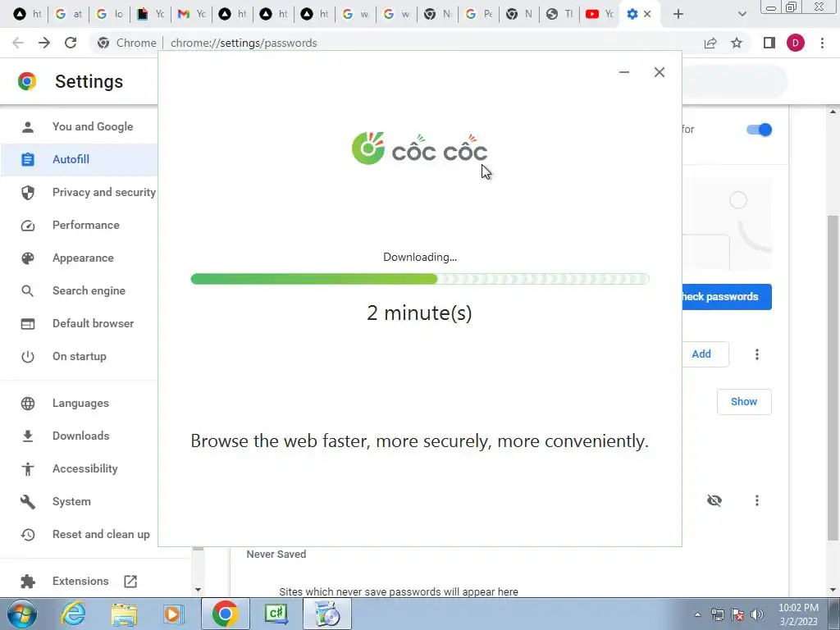Image resolution: width=840 pixels, height=630 pixels.
Task: Go forward in Chrome
Action: click(44, 43)
